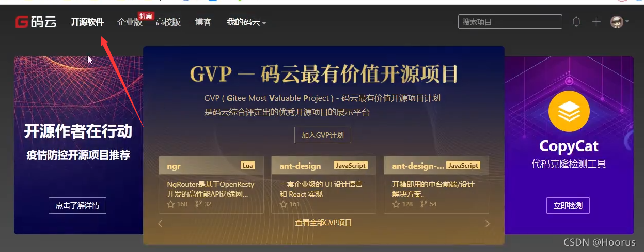Click star icon showing 128
The width and height of the screenshot is (644, 252).
pos(396,204)
